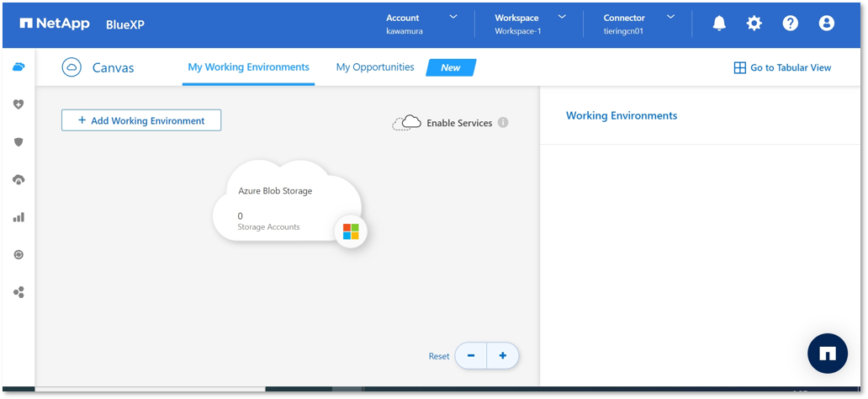The height and width of the screenshot is (399, 868).
Task: Select the Mobility cloud-upload icon in sidebar
Action: pos(19,179)
